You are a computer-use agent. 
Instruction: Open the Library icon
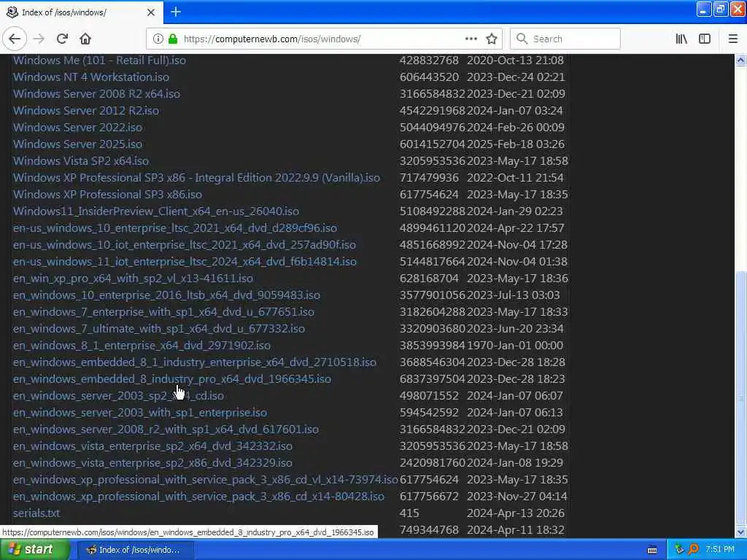click(681, 39)
